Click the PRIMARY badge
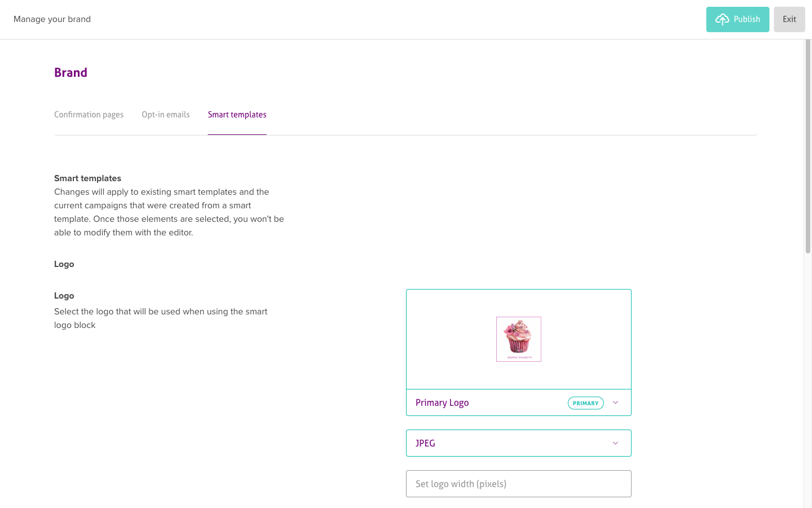Screen dimensions: 812x508 (x=586, y=403)
